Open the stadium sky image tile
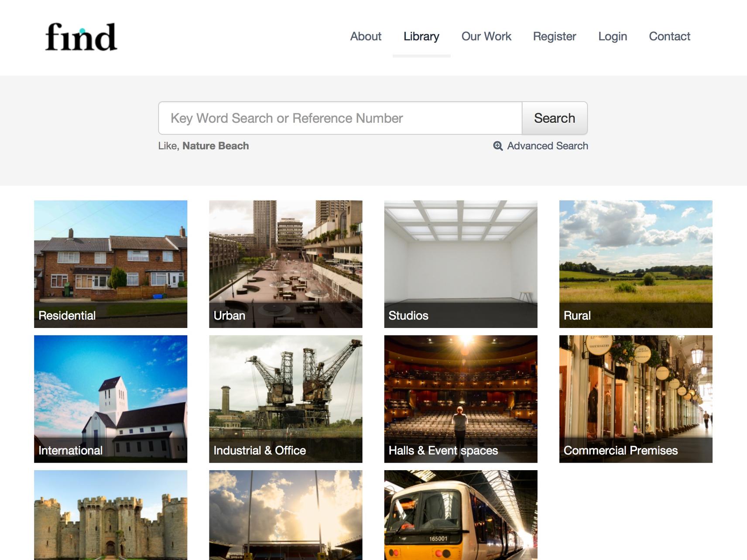747x560 pixels. [x=286, y=515]
